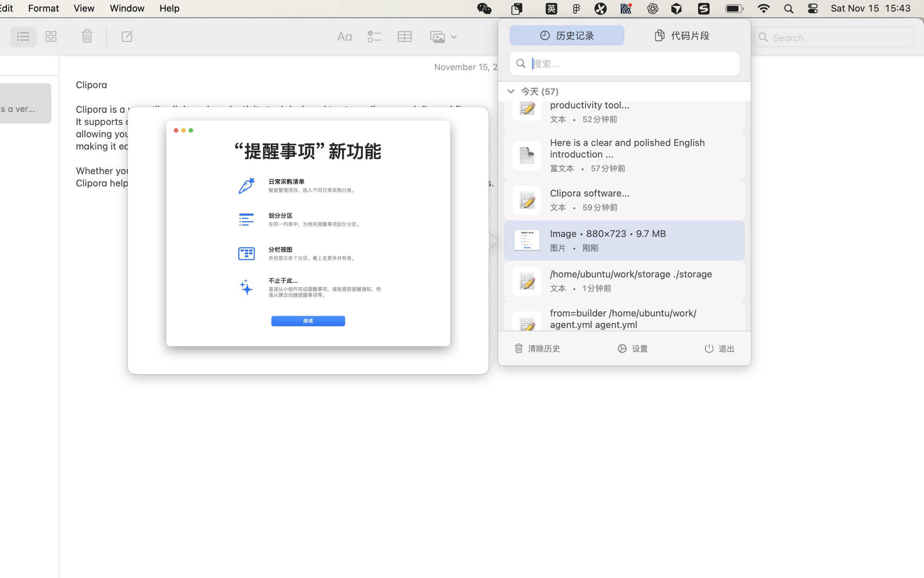Select the Image 880×723 clipboard entry
924x578 pixels.
pyautogui.click(x=624, y=240)
